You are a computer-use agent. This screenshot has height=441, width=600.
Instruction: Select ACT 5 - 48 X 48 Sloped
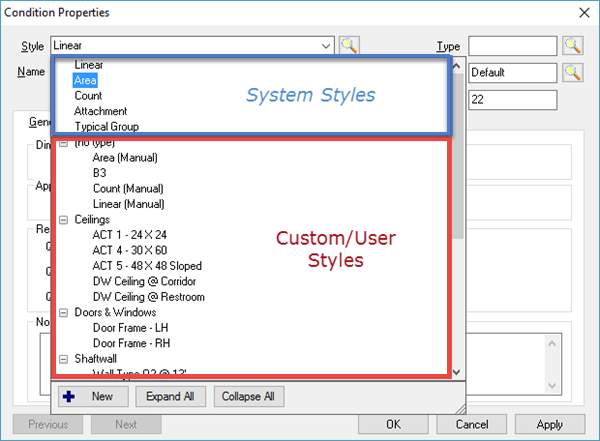tap(147, 266)
